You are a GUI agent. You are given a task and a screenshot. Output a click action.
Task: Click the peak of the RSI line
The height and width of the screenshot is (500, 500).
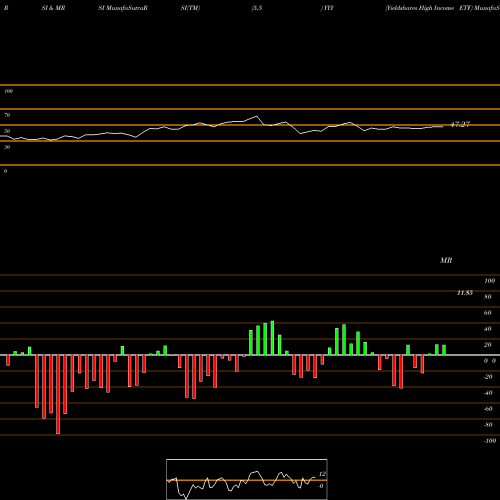coord(256,116)
